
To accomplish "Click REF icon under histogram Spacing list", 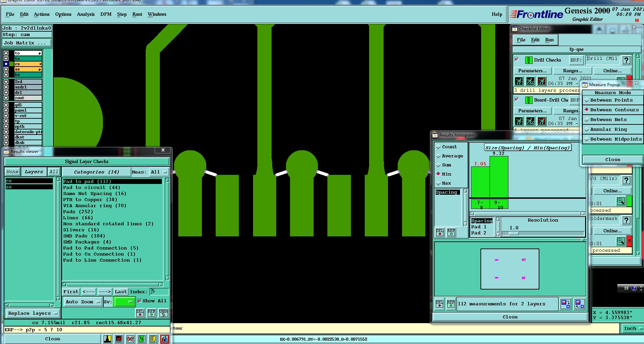I will point(451,232).
